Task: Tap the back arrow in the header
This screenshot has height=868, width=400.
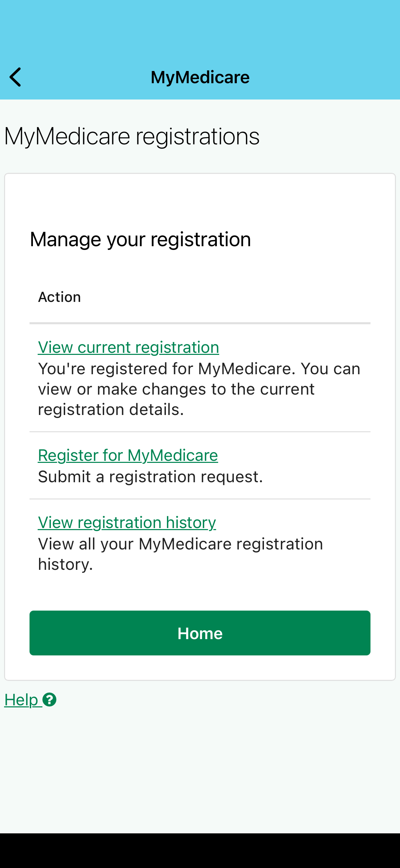Action: pyautogui.click(x=15, y=77)
